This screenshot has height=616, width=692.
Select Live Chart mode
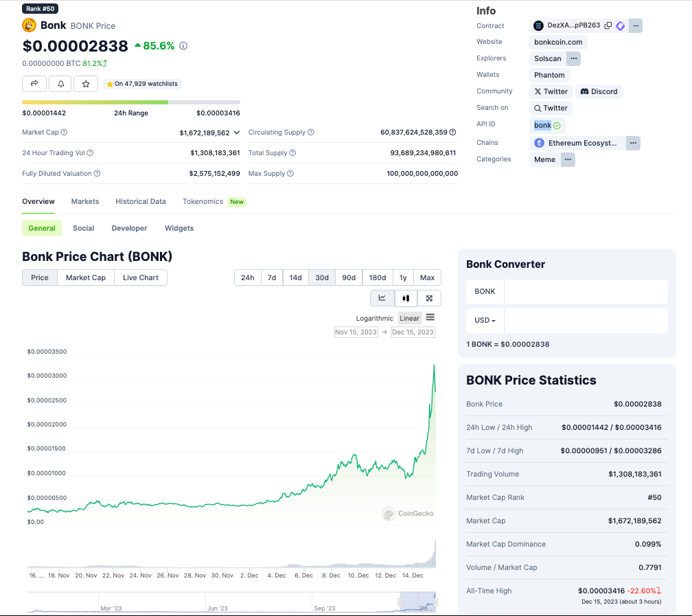[140, 277]
